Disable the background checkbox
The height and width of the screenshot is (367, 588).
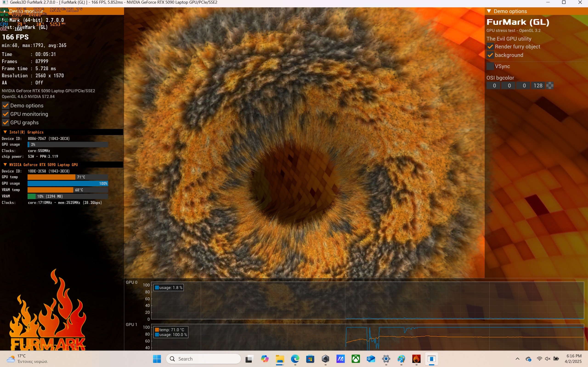(x=490, y=55)
